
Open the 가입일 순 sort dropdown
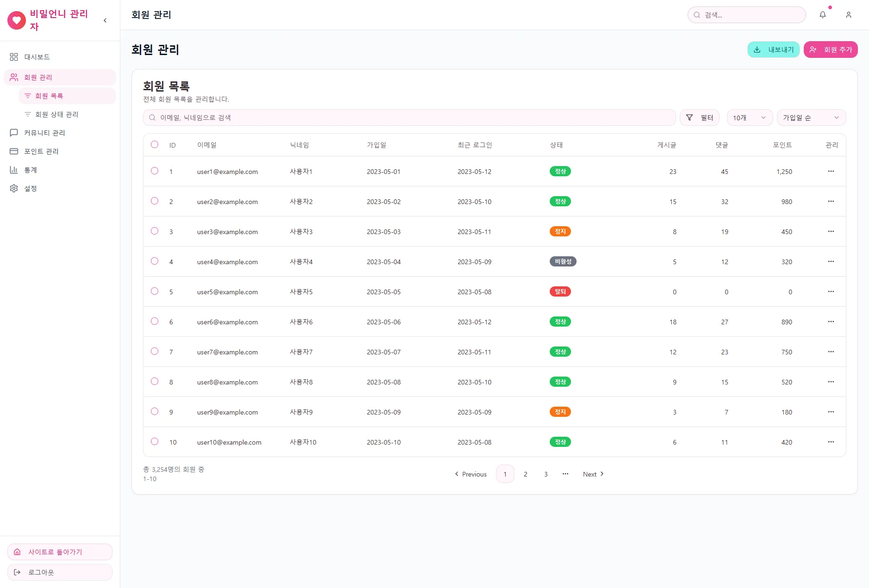click(811, 118)
